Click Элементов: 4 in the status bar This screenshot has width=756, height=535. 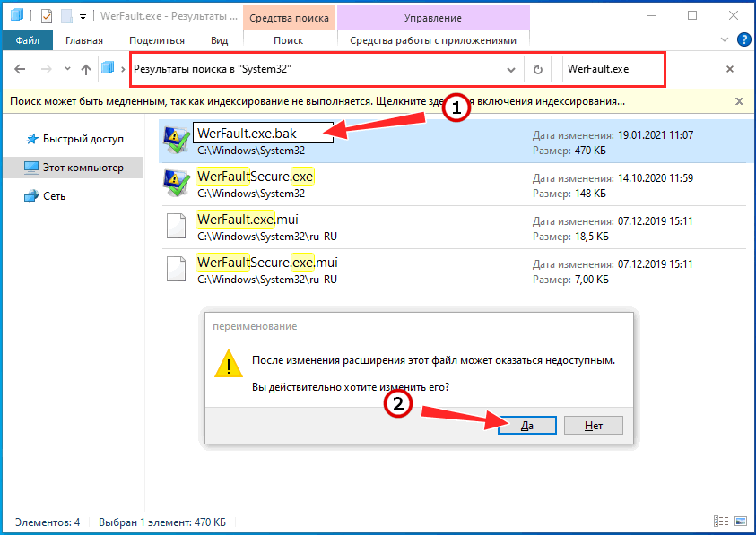pyautogui.click(x=48, y=522)
